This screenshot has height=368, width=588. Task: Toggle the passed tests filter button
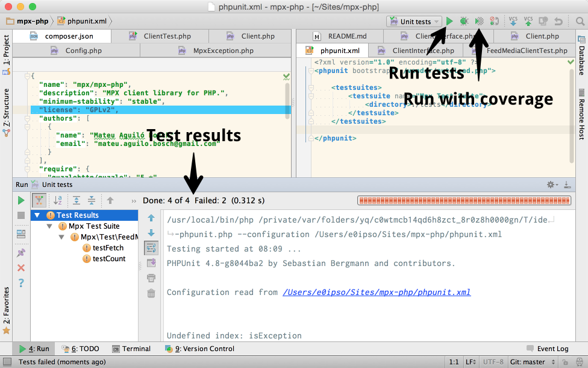click(39, 200)
